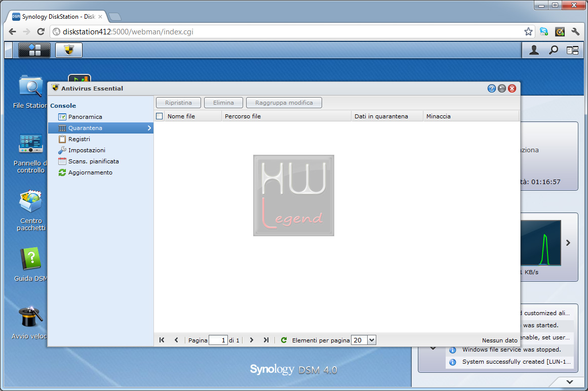Screen dimensions: 588x391
Task: Toggle the DSM widgets panel icon
Action: [573, 50]
